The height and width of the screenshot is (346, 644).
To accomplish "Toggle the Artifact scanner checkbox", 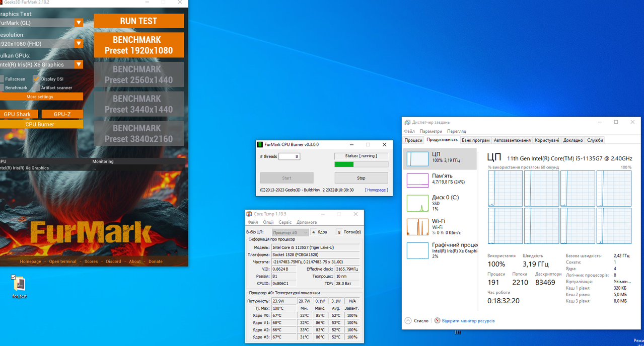I will pos(36,88).
